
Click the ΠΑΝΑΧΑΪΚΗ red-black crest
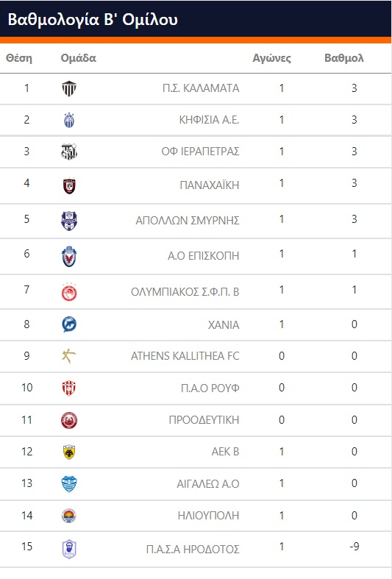69,185
